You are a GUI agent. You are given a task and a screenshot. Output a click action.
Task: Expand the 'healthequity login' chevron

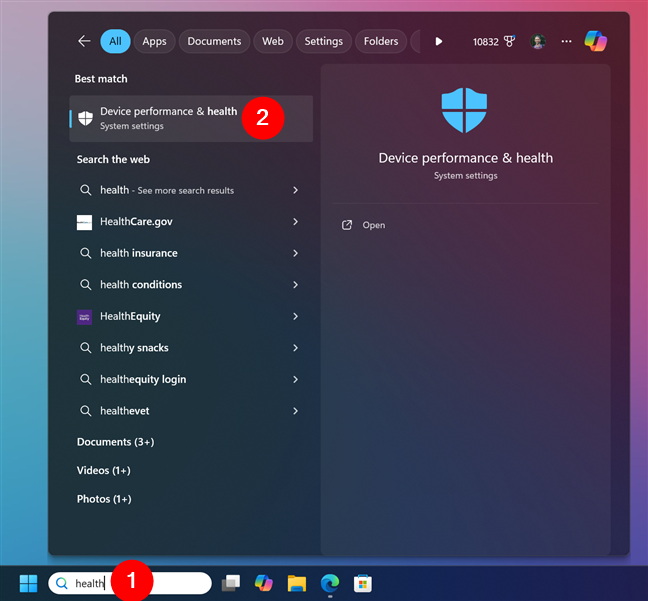coord(295,379)
